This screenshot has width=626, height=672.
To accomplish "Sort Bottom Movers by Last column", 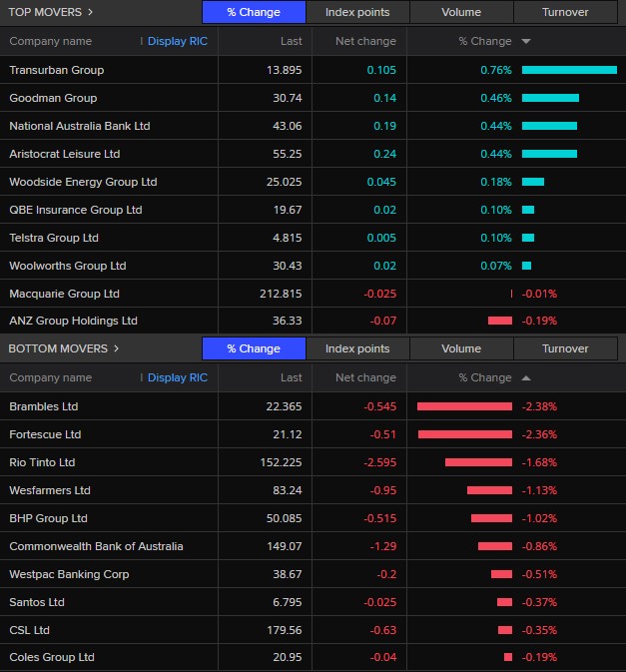I will (x=291, y=378).
